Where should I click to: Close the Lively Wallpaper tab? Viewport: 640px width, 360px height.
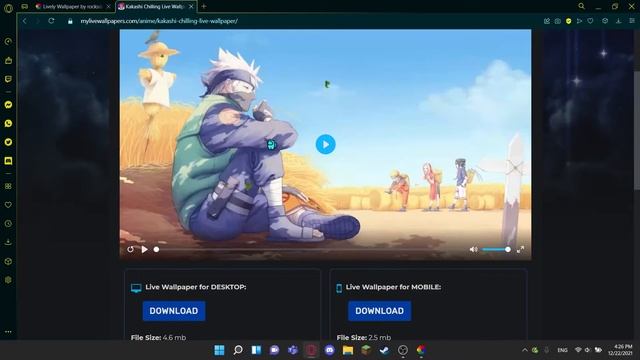(x=108, y=7)
